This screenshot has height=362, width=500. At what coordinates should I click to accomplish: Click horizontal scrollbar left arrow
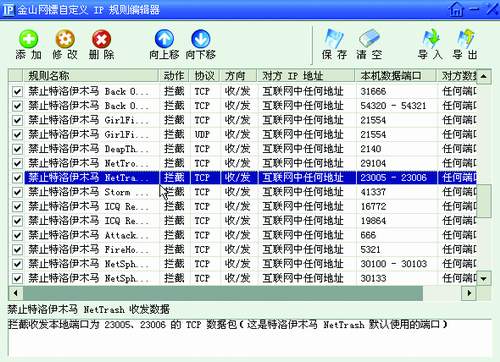pos(16,293)
